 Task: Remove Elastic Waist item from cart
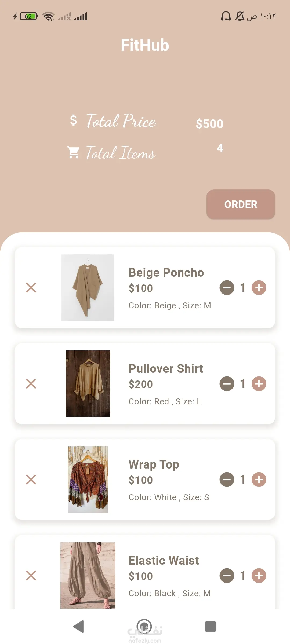[x=31, y=576]
